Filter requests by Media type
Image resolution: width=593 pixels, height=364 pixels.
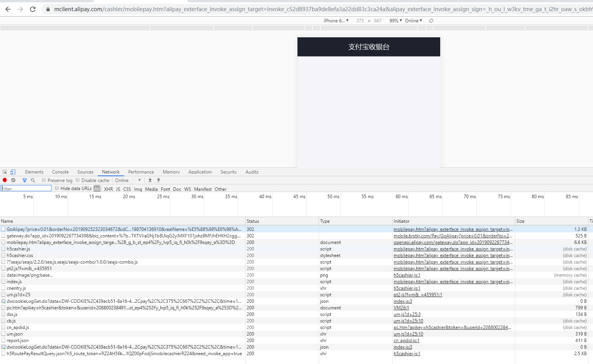(x=151, y=189)
